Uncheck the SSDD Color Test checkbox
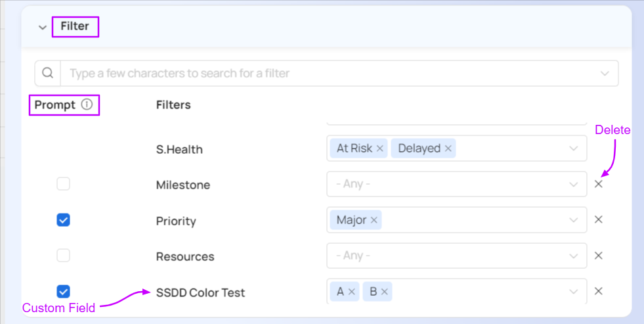Image resolution: width=644 pixels, height=324 pixels. pyautogui.click(x=63, y=291)
